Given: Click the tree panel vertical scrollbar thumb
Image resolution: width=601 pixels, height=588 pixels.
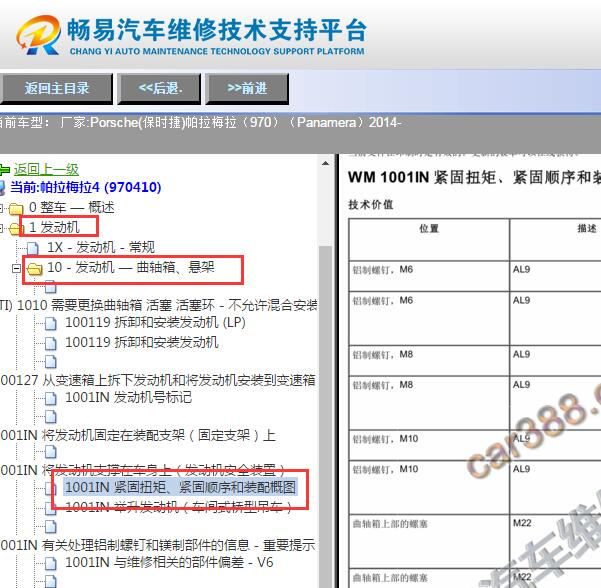Looking at the screenshot, I should click(325, 416).
